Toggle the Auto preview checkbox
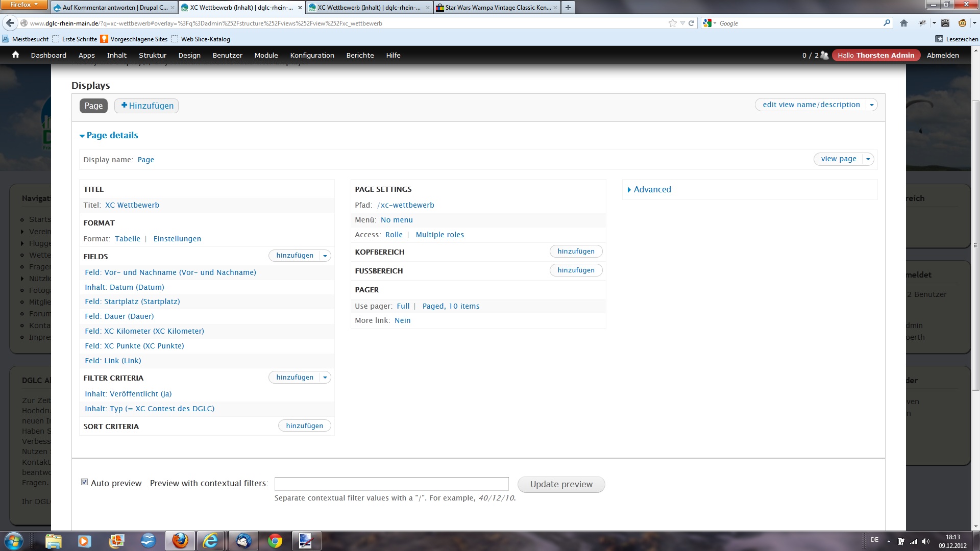980x551 pixels. 85,482
